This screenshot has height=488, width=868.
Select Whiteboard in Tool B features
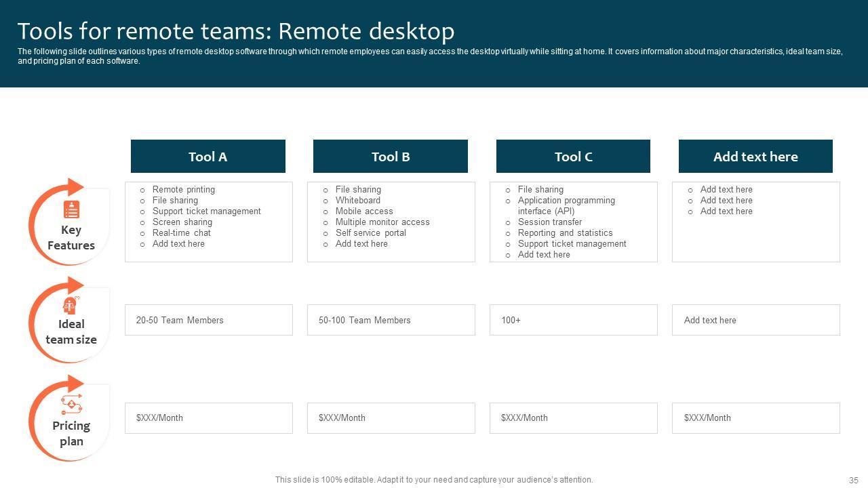click(x=358, y=201)
